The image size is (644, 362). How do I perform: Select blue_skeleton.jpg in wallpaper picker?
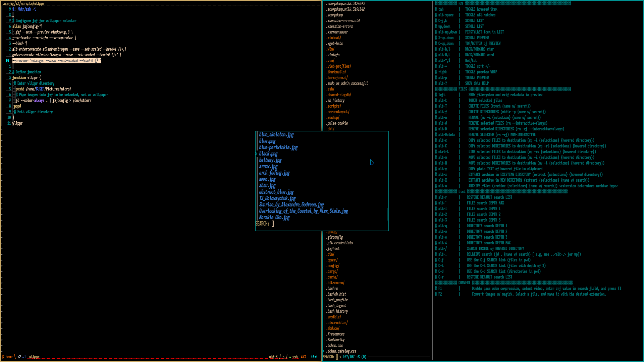click(276, 135)
